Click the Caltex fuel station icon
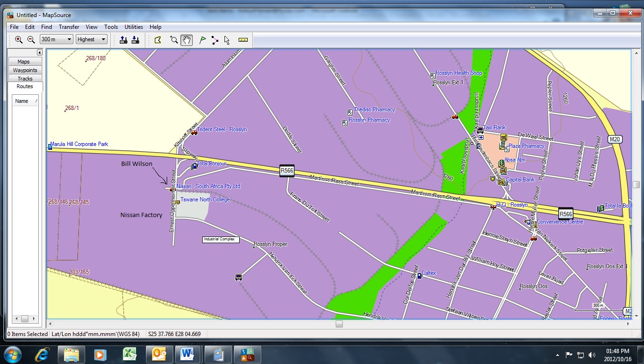Viewport: 644px width, 364px height. point(420,275)
